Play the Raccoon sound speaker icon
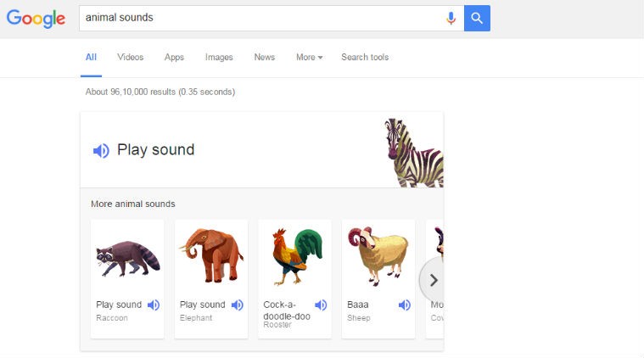This screenshot has height=358, width=644. point(154,305)
